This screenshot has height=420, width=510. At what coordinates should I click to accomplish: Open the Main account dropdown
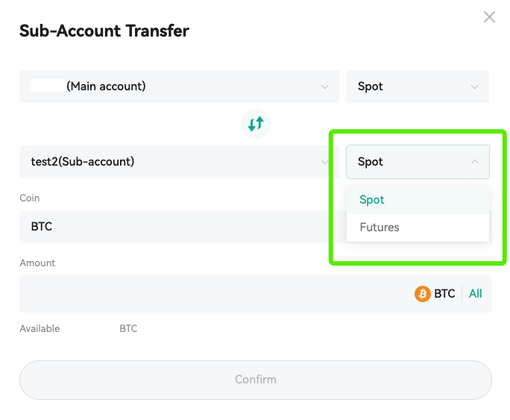coord(179,87)
